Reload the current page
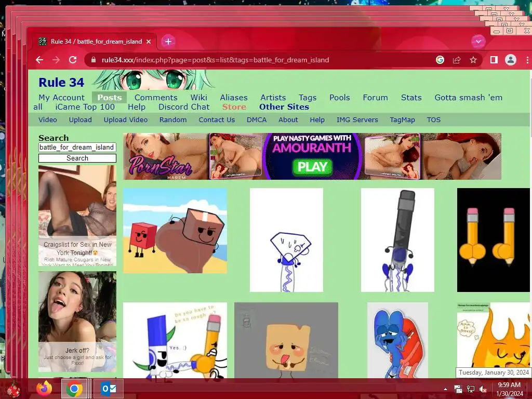The width and height of the screenshot is (532, 399). pos(73,60)
